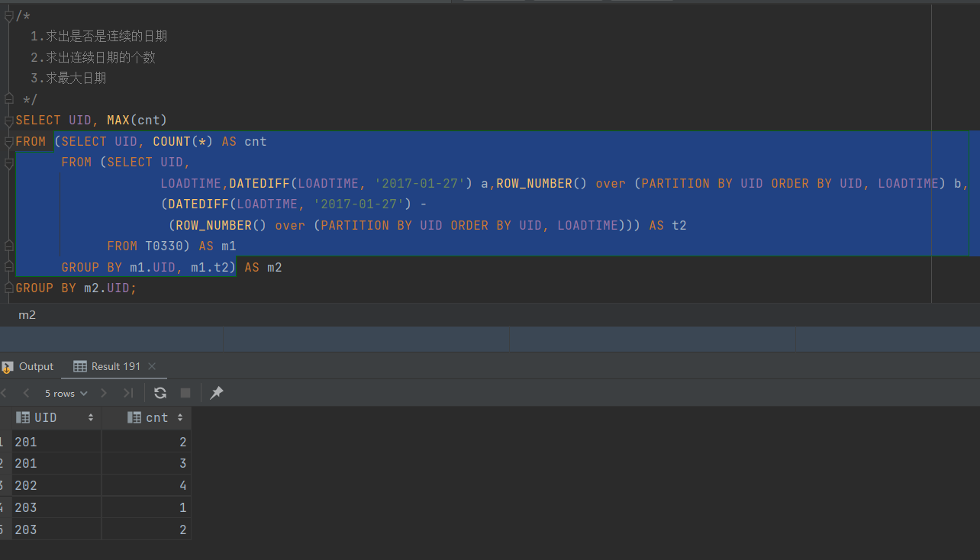
Task: Pin the Result 191 tab
Action: click(217, 393)
